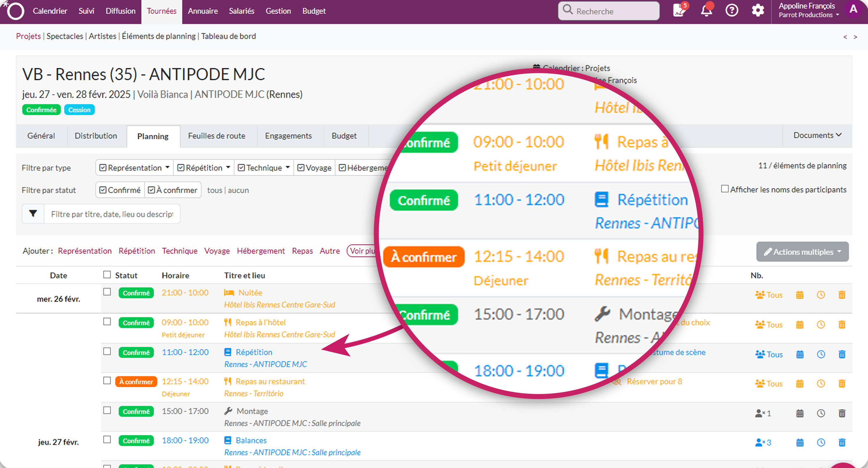Expand the Représentation filter dropdown arrow
The height and width of the screenshot is (468, 868).
167,167
